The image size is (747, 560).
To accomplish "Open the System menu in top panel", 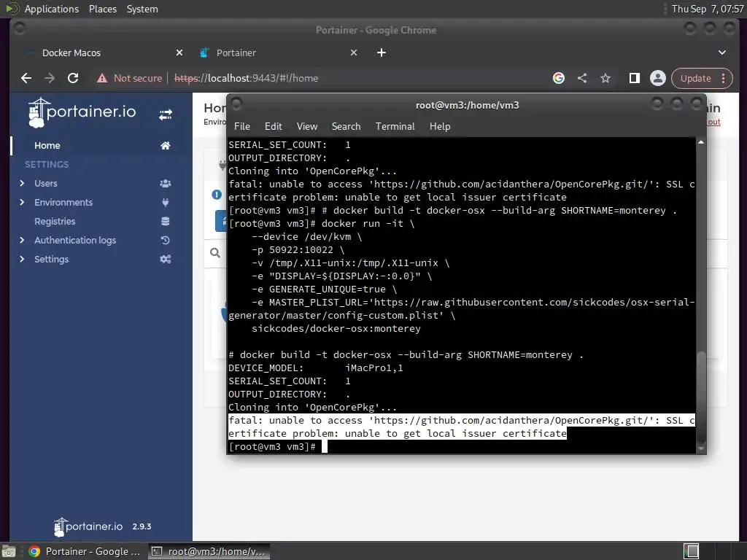I will pyautogui.click(x=142, y=9).
